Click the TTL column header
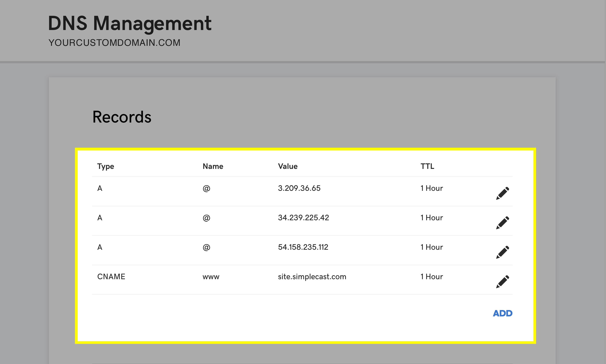The width and height of the screenshot is (606, 364). (427, 166)
